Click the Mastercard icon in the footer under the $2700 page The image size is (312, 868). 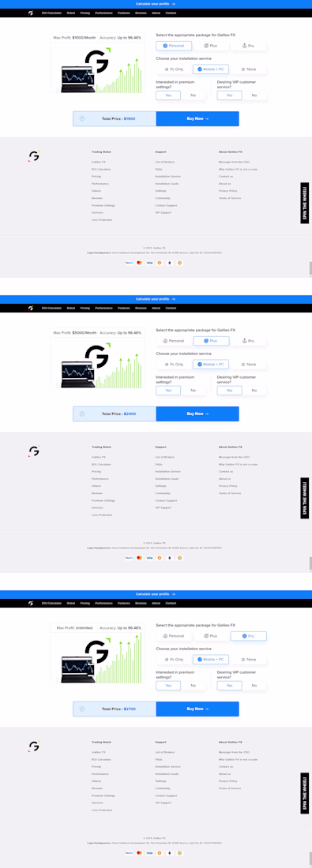click(139, 853)
